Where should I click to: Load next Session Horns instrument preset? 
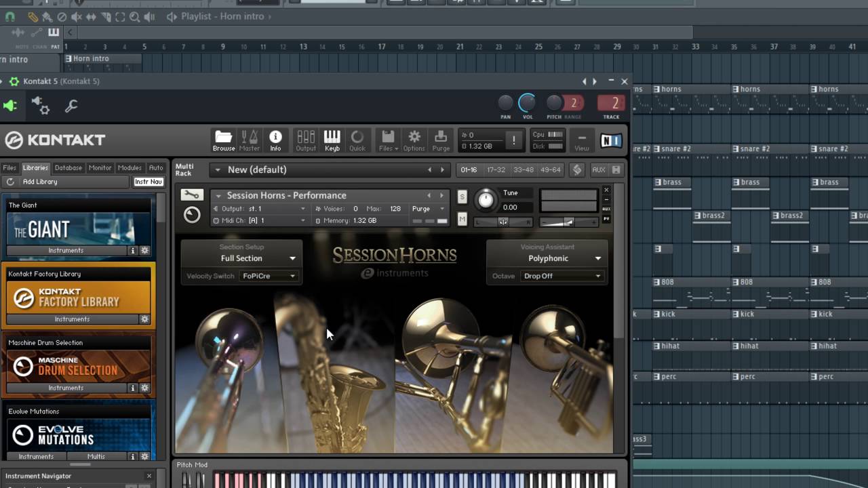coord(441,195)
